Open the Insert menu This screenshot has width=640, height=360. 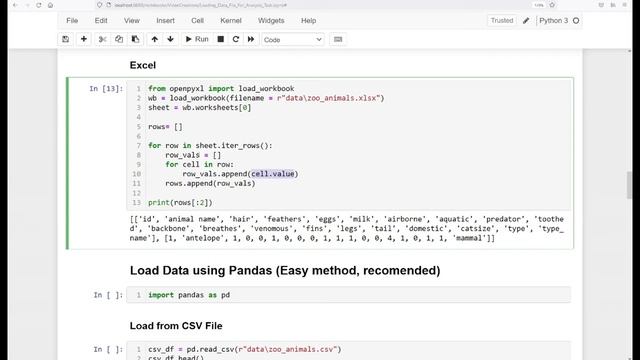click(165, 20)
